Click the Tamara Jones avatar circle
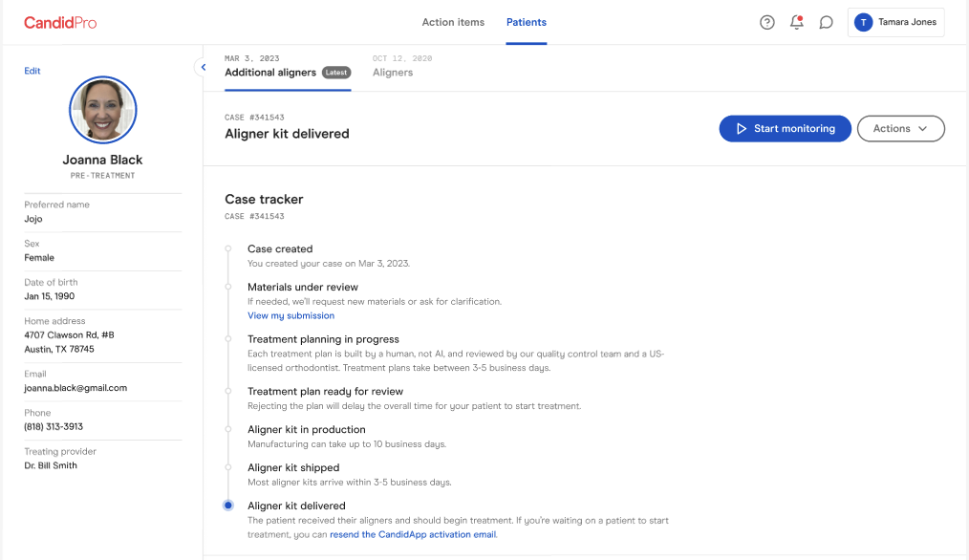 point(863,22)
